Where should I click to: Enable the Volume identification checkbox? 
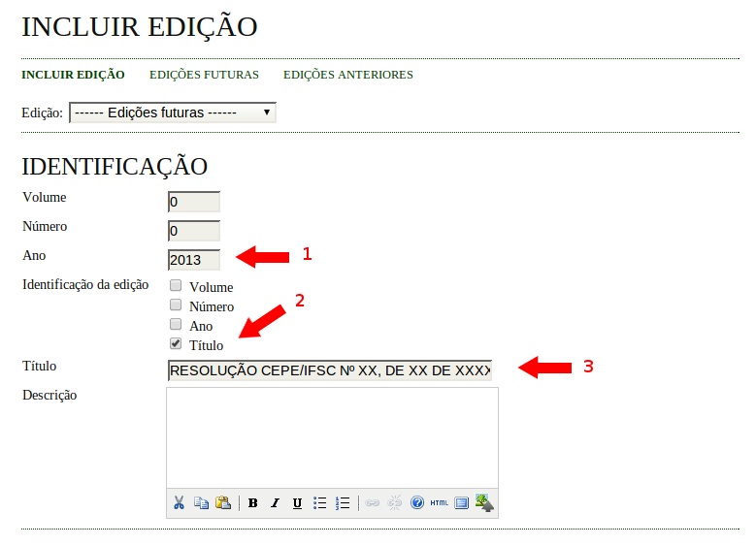point(176,286)
